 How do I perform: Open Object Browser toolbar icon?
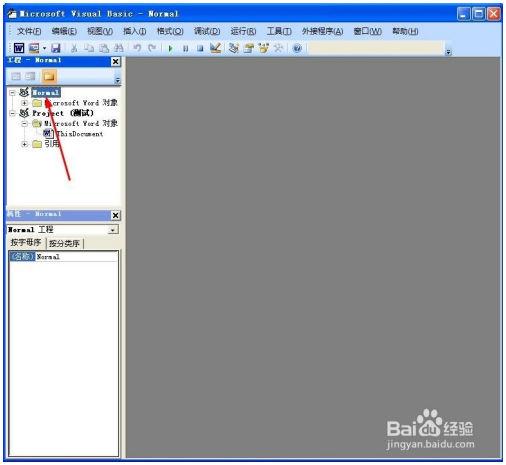coord(264,48)
